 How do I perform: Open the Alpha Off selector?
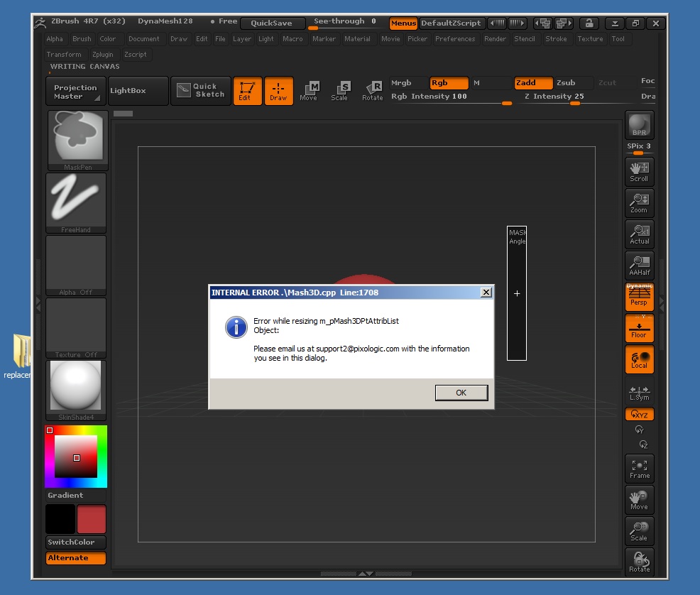76,265
